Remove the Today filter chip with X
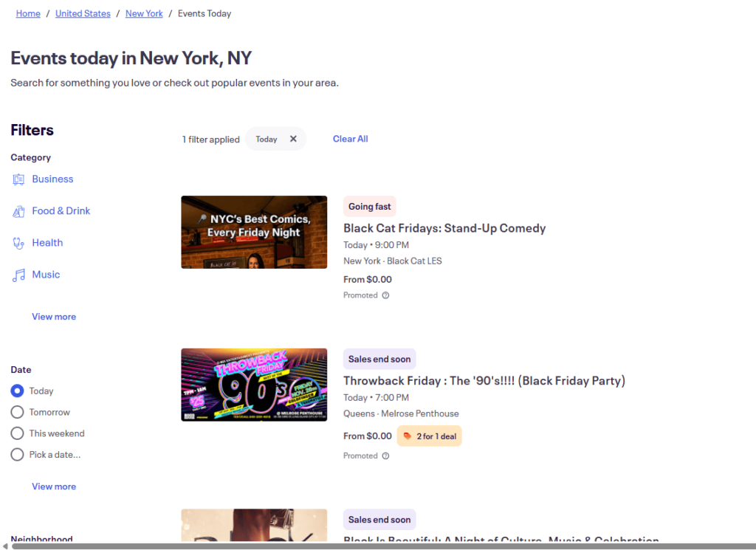 pos(293,139)
